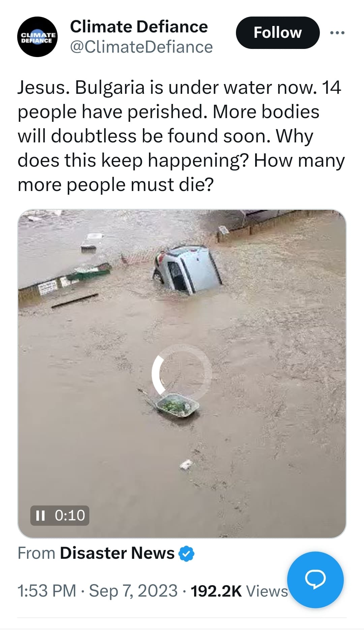This screenshot has height=631, width=364.
Task: Click the Climate Defiance display name
Action: (x=139, y=27)
